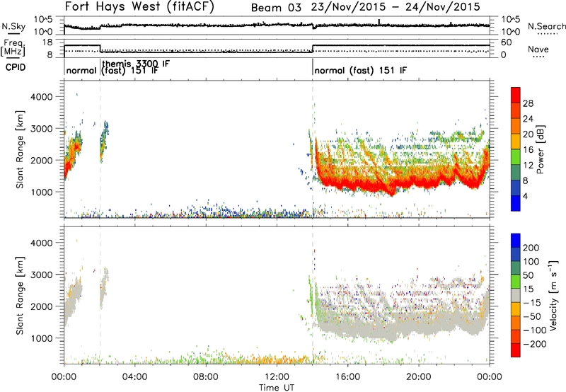Click the '1000' tick on velocity panel
Screen dimensions: 566x392
41,338
